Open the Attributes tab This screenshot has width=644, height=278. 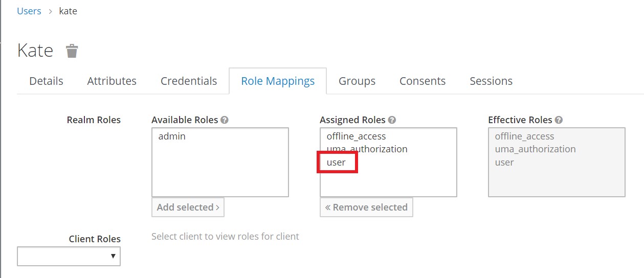112,81
